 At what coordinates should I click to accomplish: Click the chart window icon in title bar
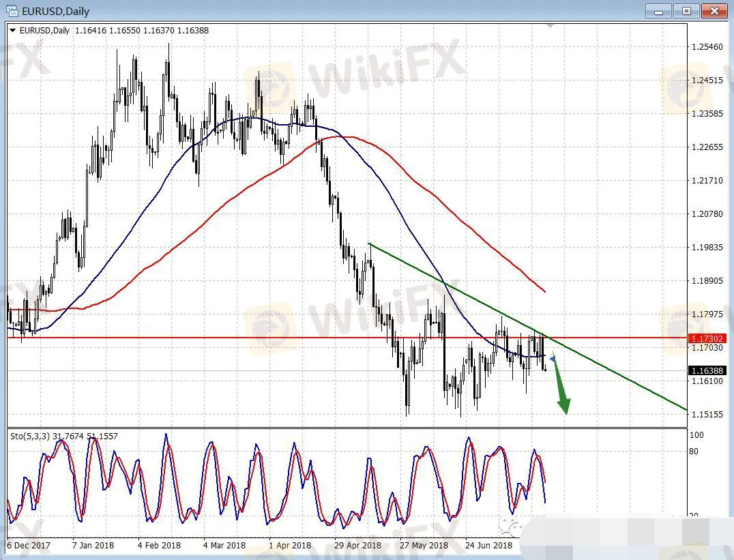tap(12, 11)
